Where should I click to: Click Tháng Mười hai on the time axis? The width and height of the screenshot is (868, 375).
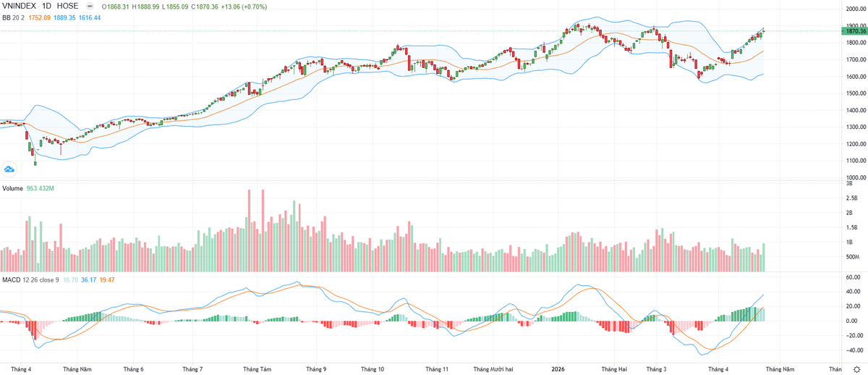[494, 368]
